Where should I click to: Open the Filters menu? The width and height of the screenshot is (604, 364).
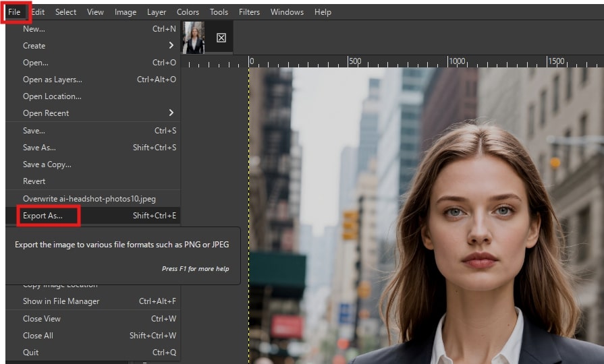coord(249,12)
